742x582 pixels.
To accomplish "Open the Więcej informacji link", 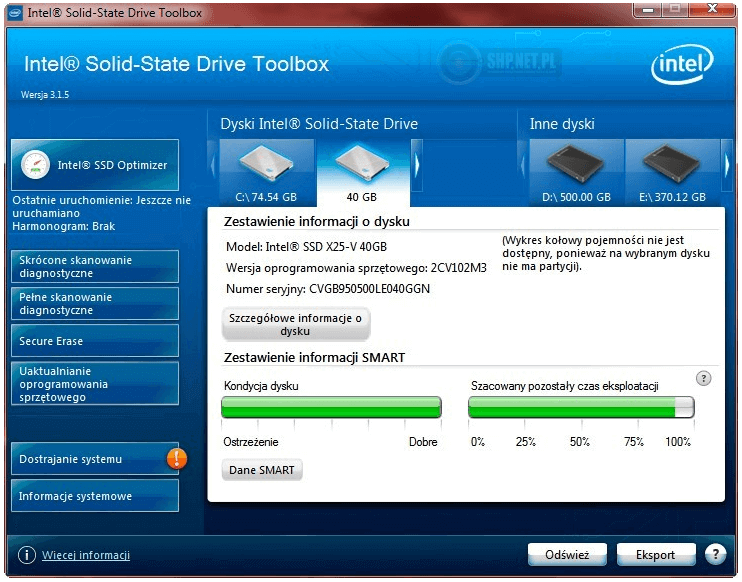I will pos(86,555).
